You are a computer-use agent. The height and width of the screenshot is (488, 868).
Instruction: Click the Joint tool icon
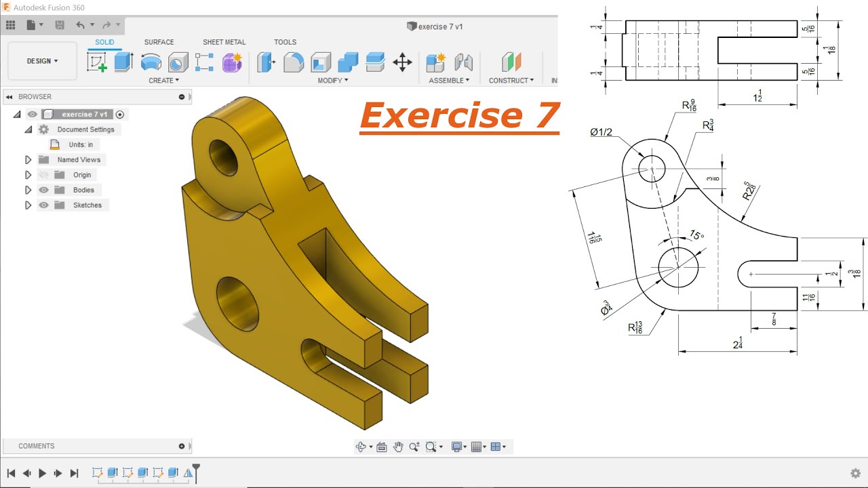click(x=463, y=62)
